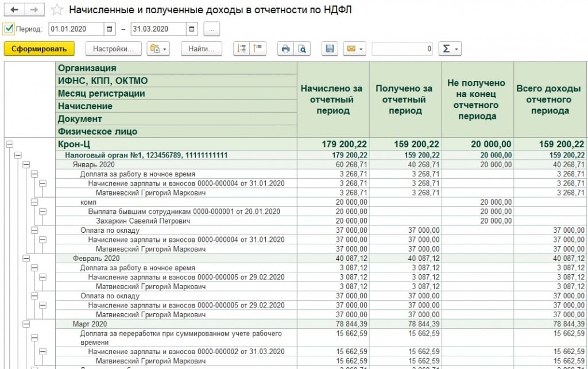Add report to favorites with star icon
This screenshot has height=369, width=588.
pos(57,10)
